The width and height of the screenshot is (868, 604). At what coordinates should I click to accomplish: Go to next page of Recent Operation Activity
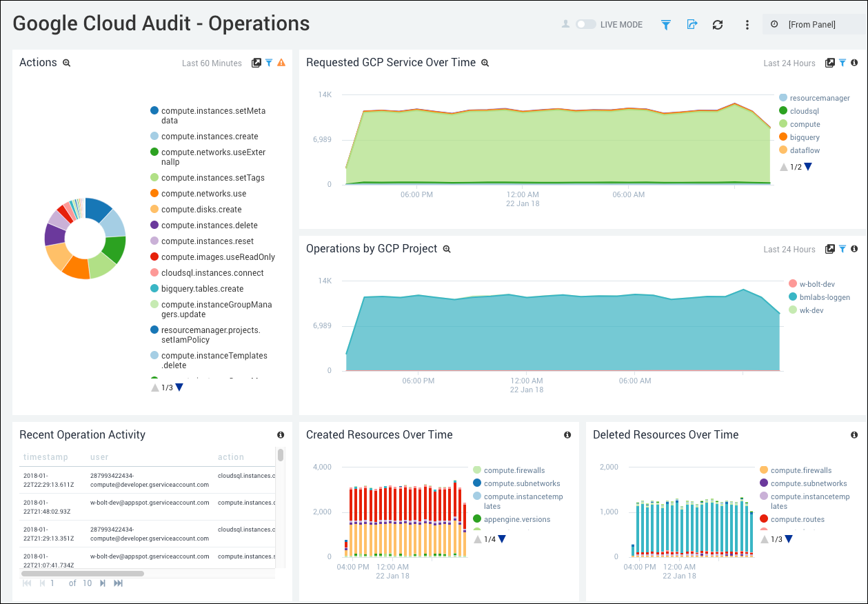pos(103,583)
